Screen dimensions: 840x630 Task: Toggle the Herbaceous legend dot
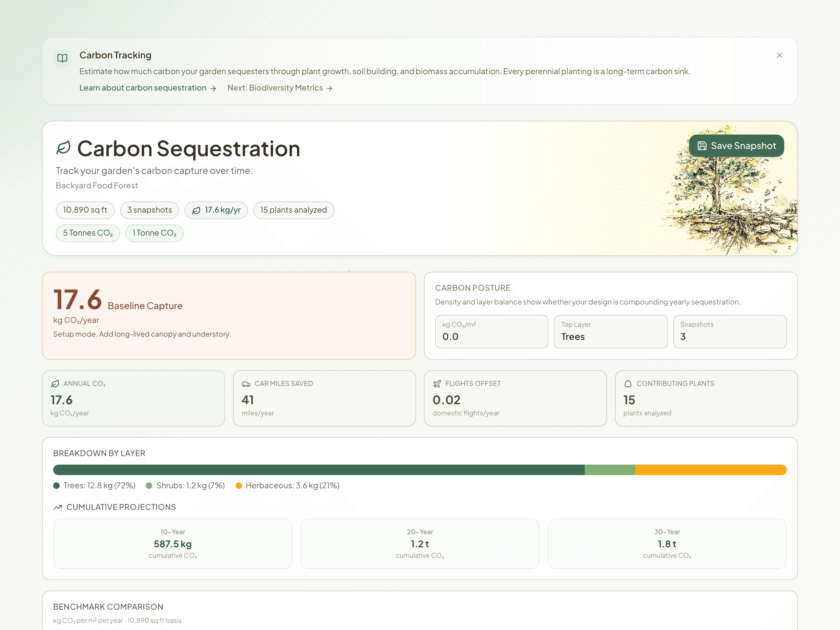pyautogui.click(x=239, y=485)
